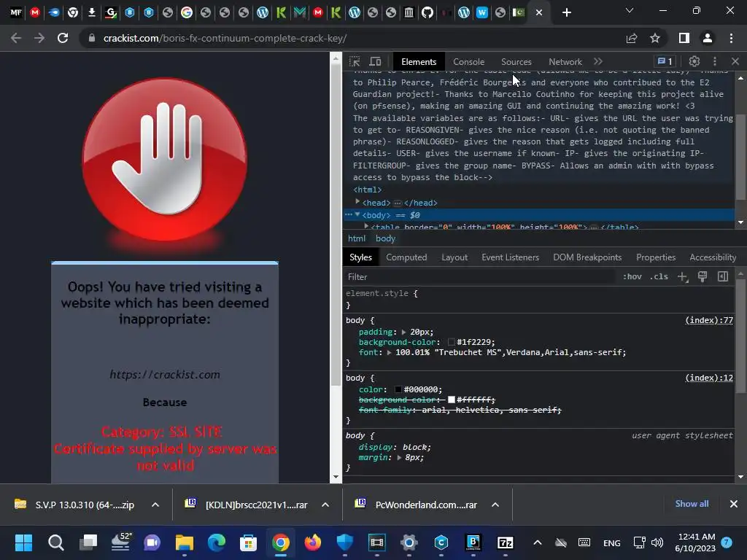This screenshot has height=560, width=747.
Task: Open color picker for #1f2229
Action: point(451,342)
